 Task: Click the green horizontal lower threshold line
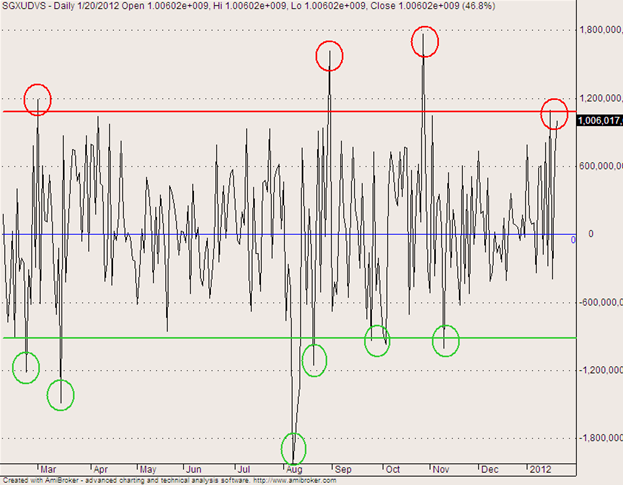[x=200, y=338]
